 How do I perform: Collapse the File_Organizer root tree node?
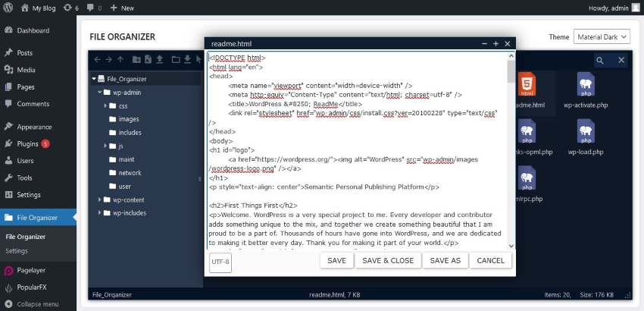(x=94, y=79)
